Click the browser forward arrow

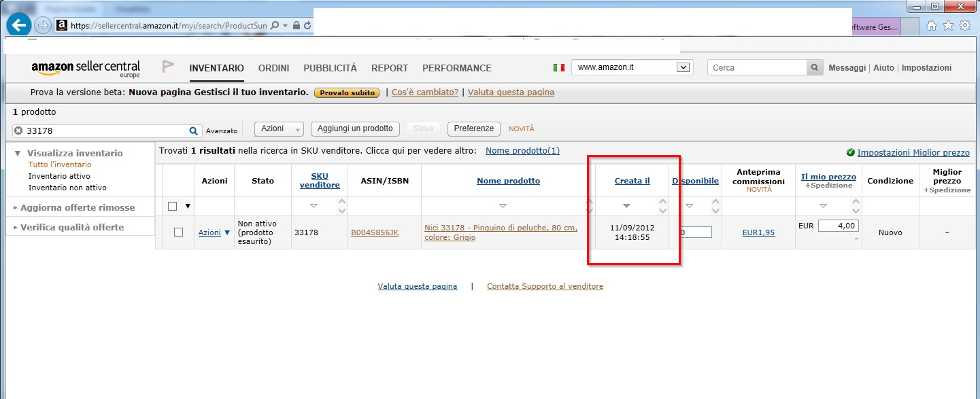(43, 26)
